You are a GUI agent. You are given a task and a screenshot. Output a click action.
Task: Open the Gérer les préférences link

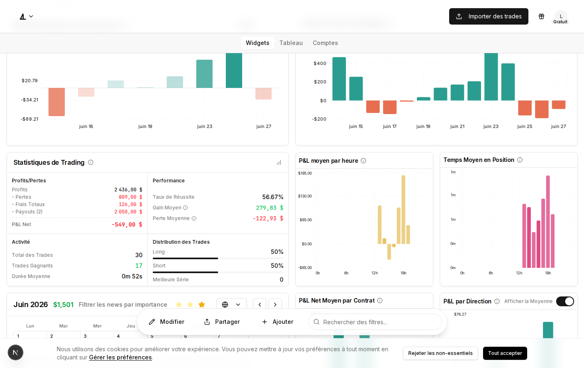coord(120,357)
